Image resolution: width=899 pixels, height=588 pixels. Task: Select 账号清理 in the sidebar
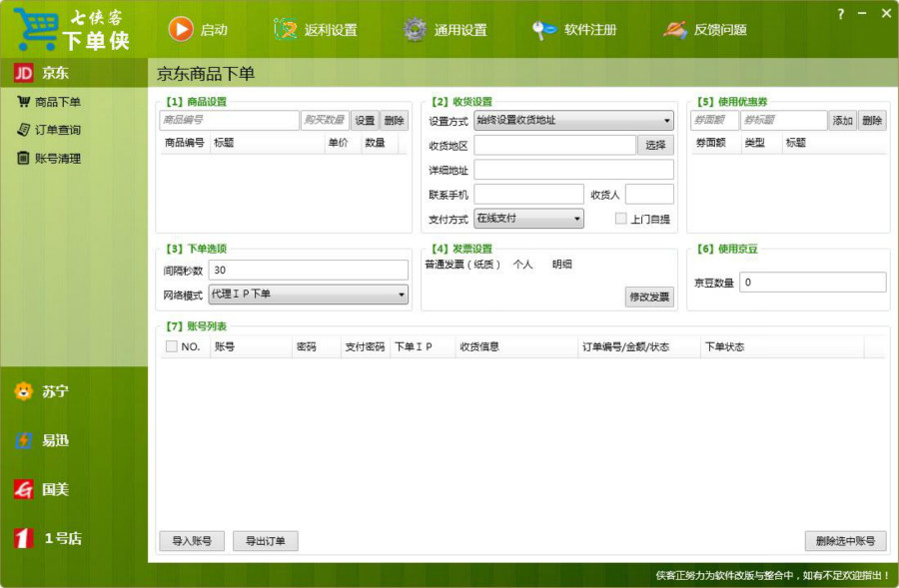pos(22,159)
